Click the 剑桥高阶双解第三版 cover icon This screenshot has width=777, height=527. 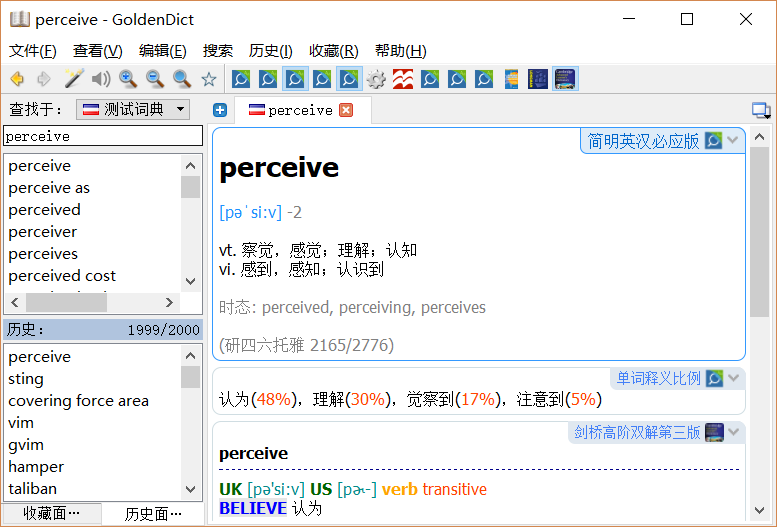point(715,432)
